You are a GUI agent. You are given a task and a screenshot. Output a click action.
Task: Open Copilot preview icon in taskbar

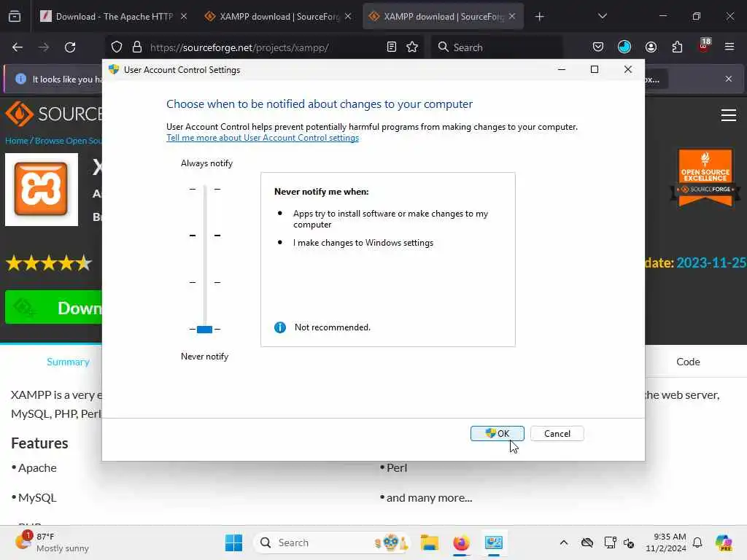[724, 542]
